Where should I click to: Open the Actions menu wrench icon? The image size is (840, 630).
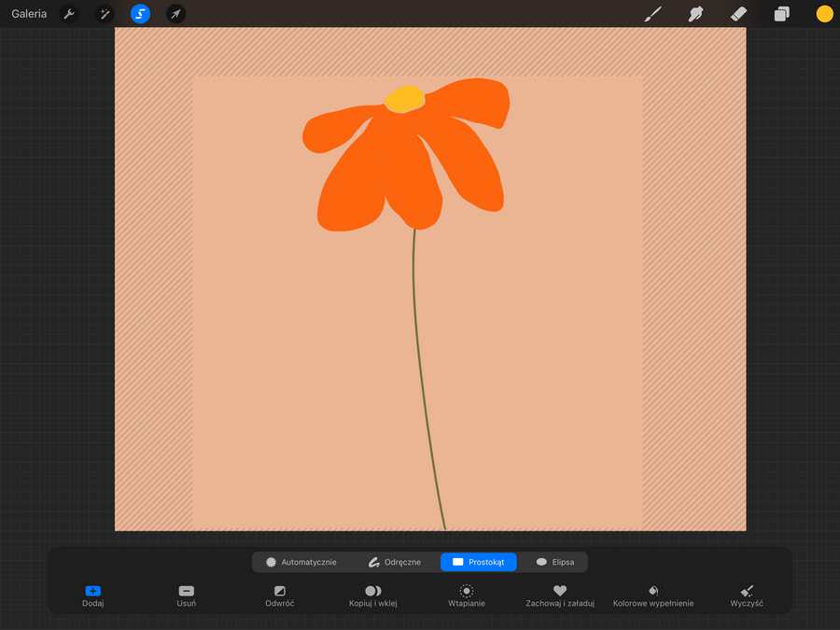69,13
